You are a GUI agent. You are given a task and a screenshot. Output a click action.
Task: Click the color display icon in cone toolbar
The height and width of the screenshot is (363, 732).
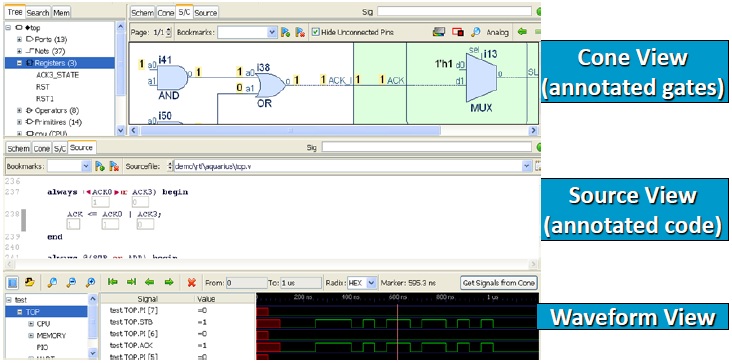coord(439,32)
